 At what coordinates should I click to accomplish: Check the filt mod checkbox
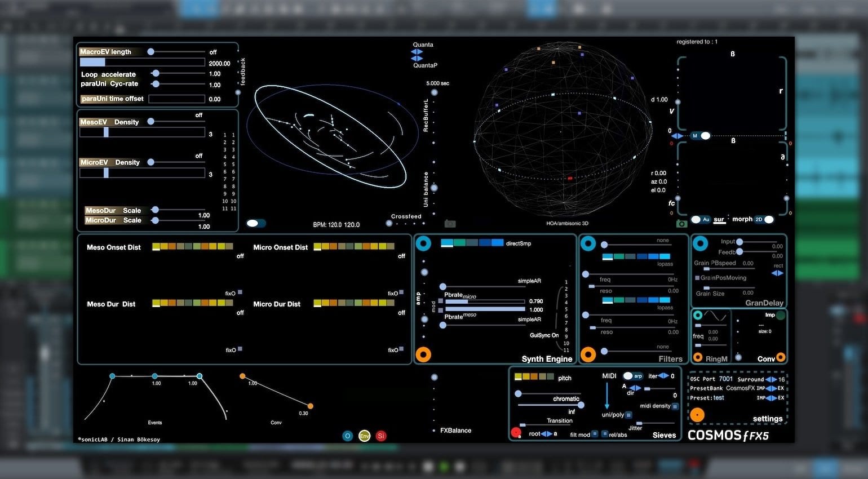pos(595,434)
